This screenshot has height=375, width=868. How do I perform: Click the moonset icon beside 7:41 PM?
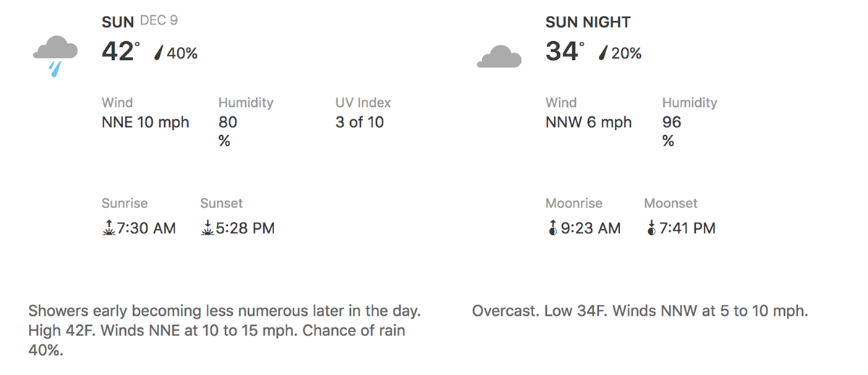[651, 228]
